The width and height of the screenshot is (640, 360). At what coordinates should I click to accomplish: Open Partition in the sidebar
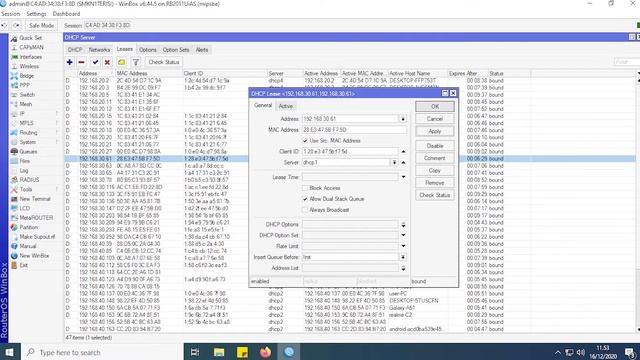pos(28,227)
